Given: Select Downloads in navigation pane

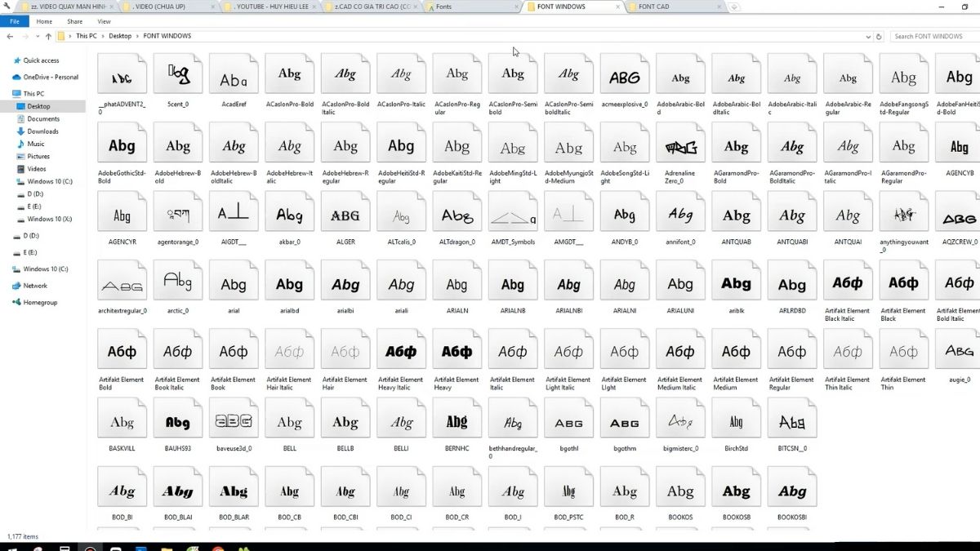Looking at the screenshot, I should click(x=42, y=131).
